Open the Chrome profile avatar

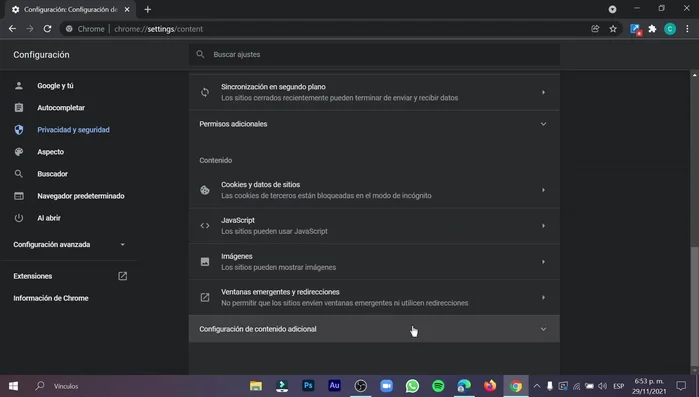click(670, 29)
